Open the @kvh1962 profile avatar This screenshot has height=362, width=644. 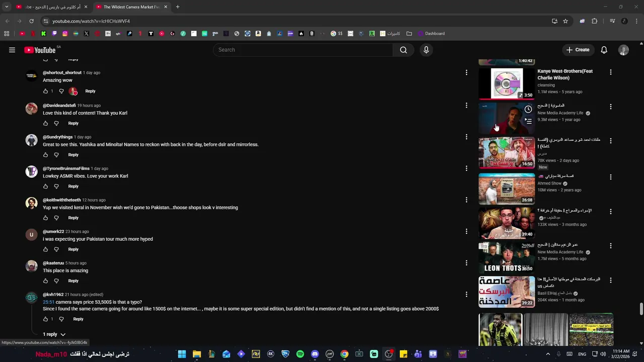32,298
